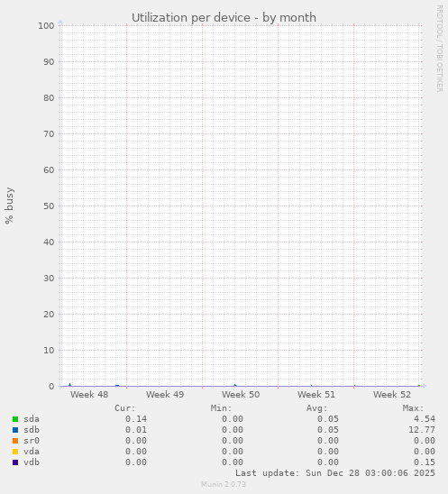Click the 'Avg:' column header
This screenshot has width=448, height=494.
pos(317,408)
